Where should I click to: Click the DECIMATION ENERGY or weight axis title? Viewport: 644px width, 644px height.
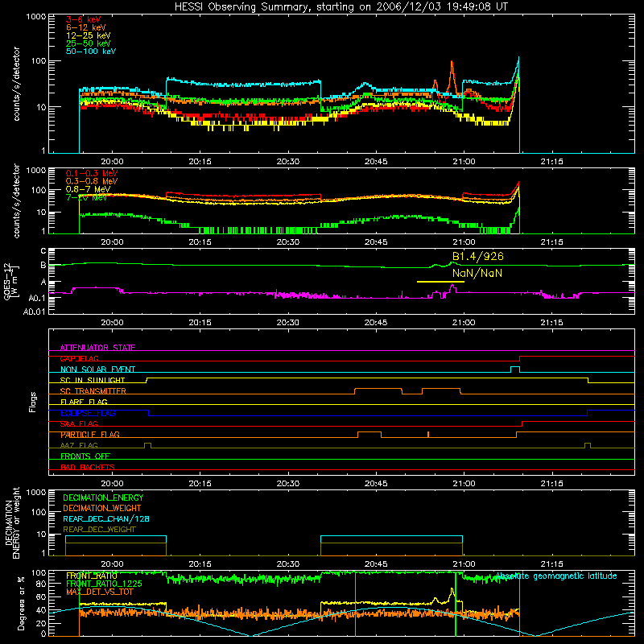(12, 523)
